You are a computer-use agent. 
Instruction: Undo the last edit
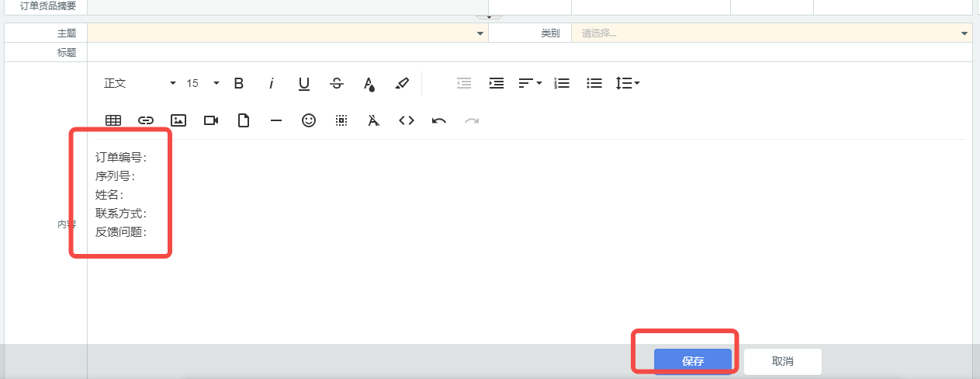[439, 120]
